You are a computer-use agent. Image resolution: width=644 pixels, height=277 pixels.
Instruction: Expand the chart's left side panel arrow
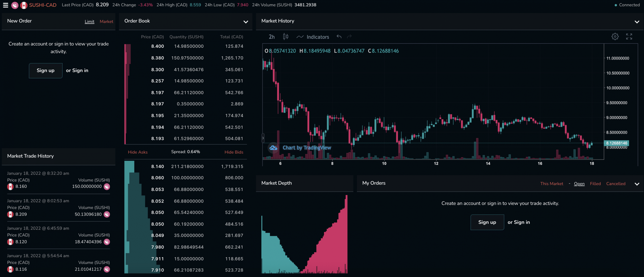click(x=263, y=138)
